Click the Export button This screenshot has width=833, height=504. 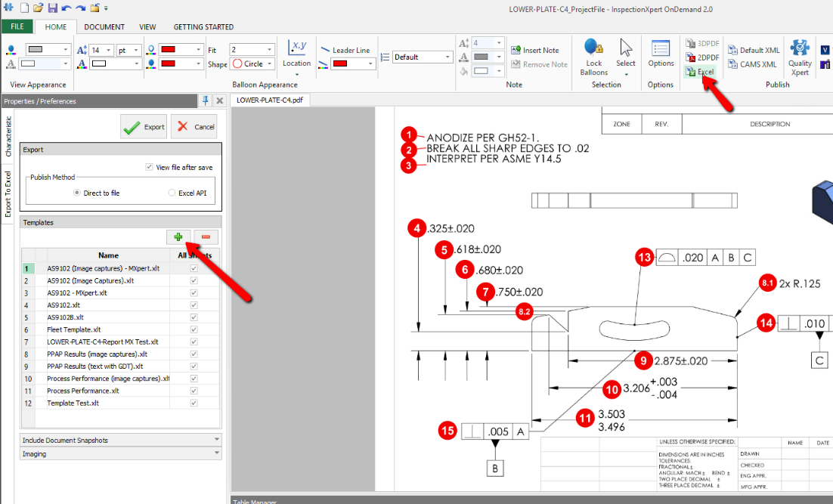pyautogui.click(x=144, y=126)
